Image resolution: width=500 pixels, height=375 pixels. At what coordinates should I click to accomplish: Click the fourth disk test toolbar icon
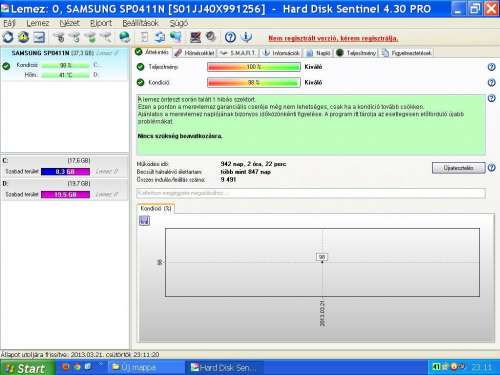(106, 37)
